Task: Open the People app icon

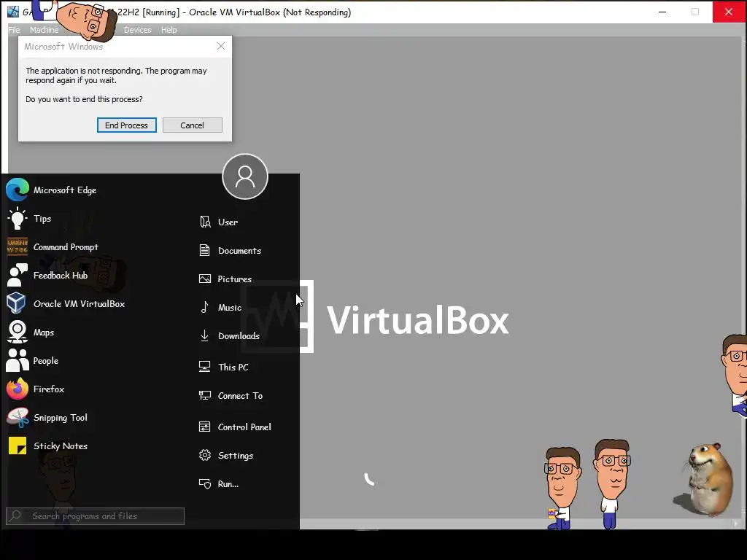Action: pos(18,360)
